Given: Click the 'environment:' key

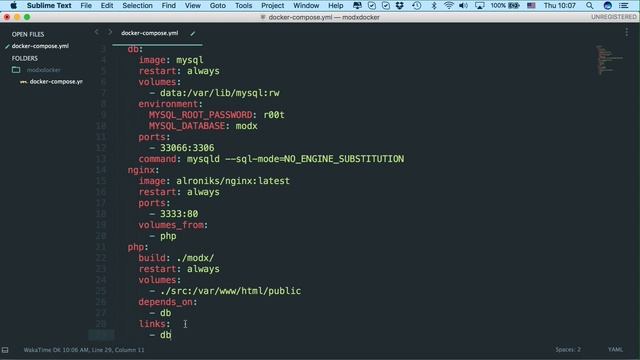Looking at the screenshot, I should click(170, 104).
